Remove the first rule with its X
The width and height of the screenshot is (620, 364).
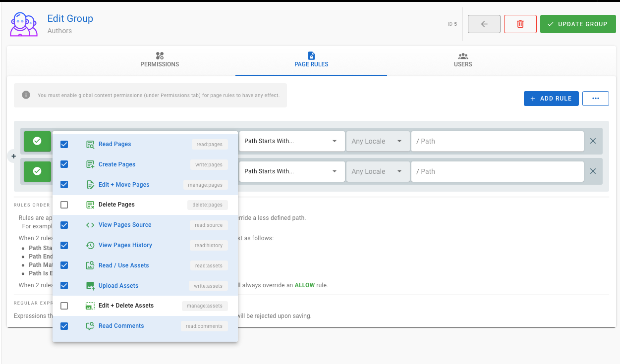[x=593, y=141]
